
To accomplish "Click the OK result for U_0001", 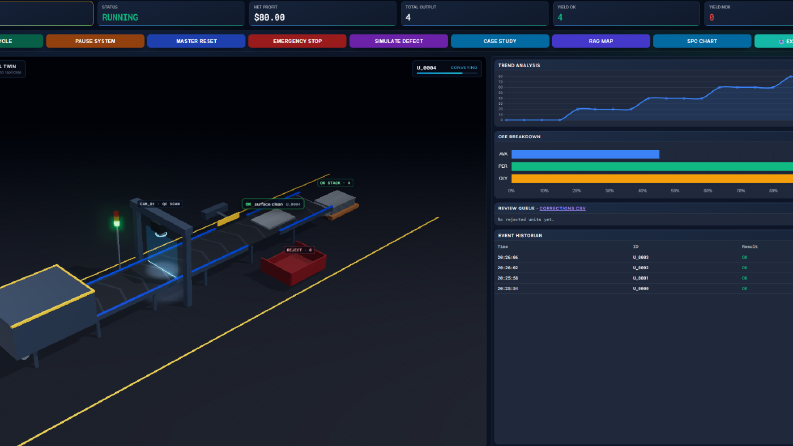I will point(744,278).
